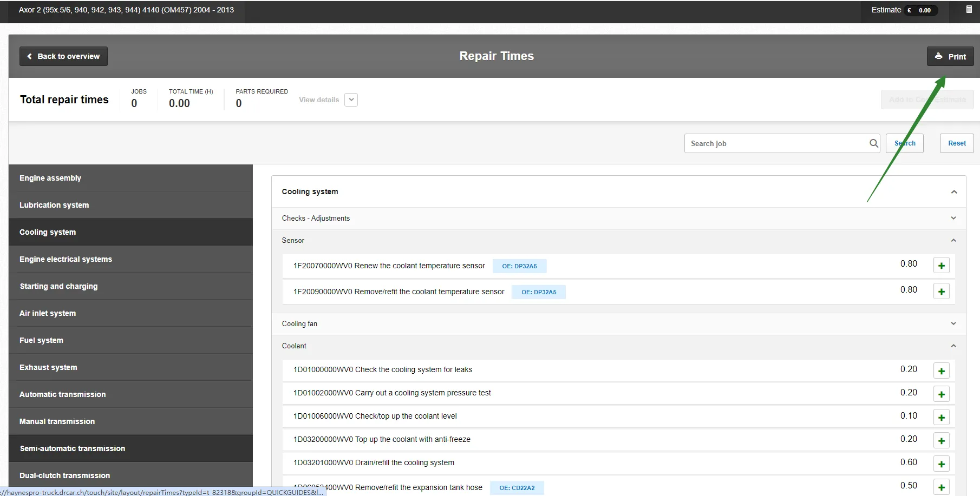Viewport: 980px width, 496px height.
Task: Expand the Cooling fan section
Action: coord(618,323)
